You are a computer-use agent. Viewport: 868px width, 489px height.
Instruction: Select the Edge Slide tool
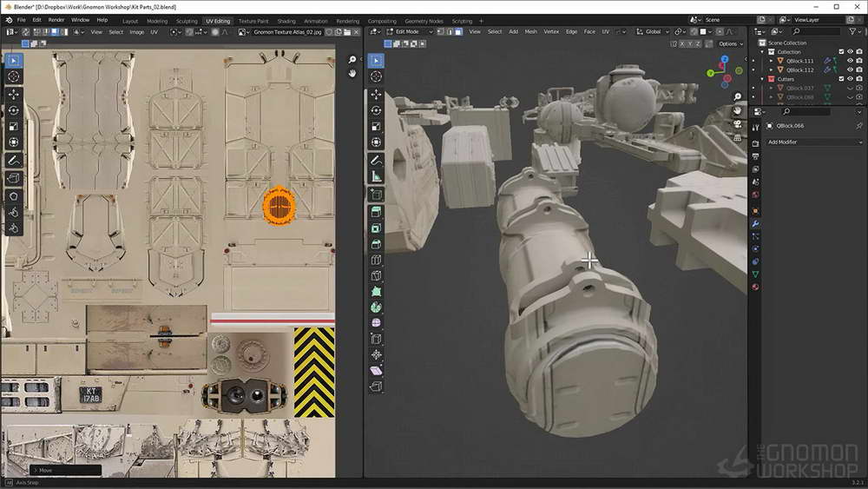376,339
